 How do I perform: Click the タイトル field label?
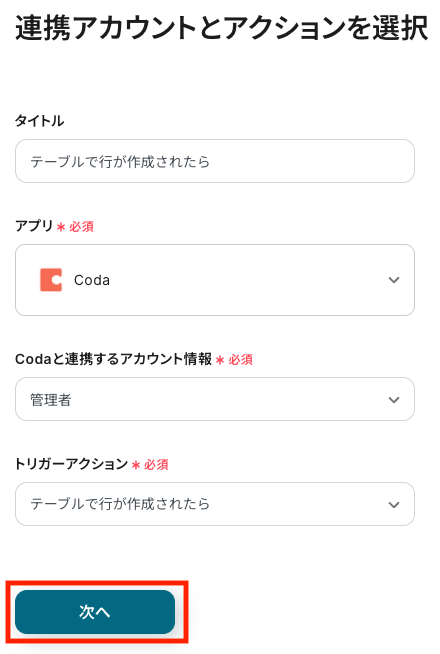click(x=40, y=121)
